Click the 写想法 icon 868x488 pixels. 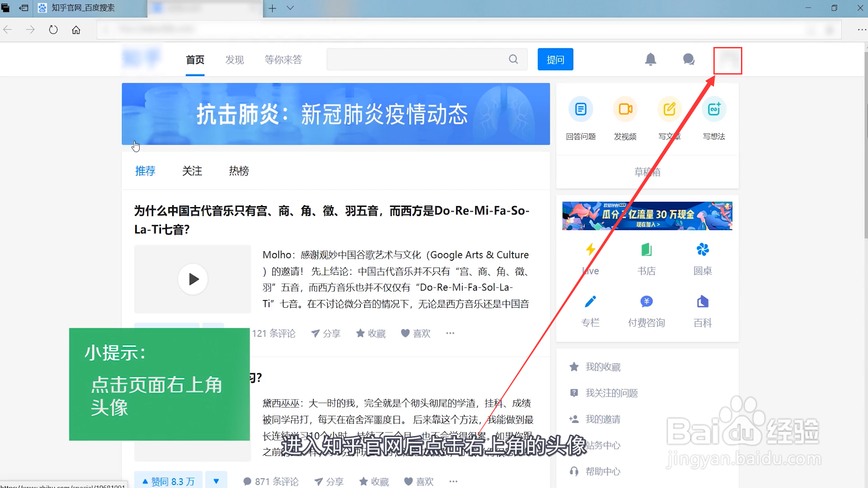point(714,109)
